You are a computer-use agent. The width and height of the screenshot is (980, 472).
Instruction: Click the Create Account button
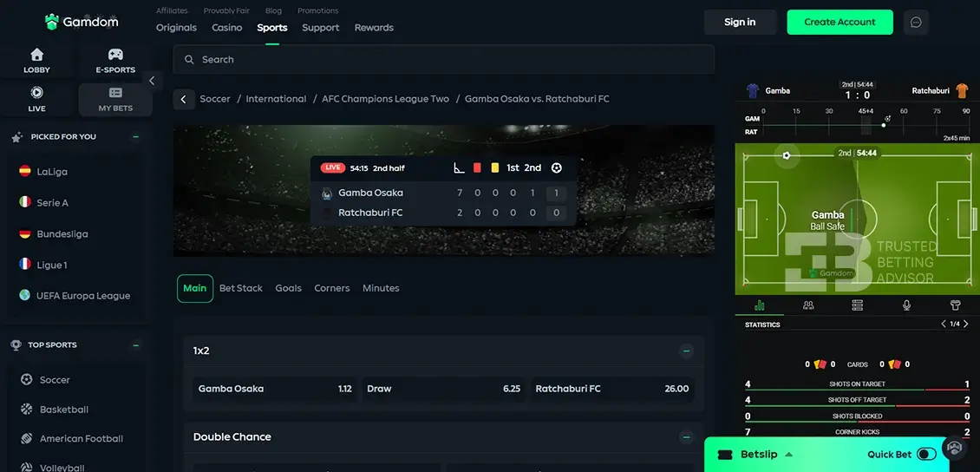tap(840, 22)
